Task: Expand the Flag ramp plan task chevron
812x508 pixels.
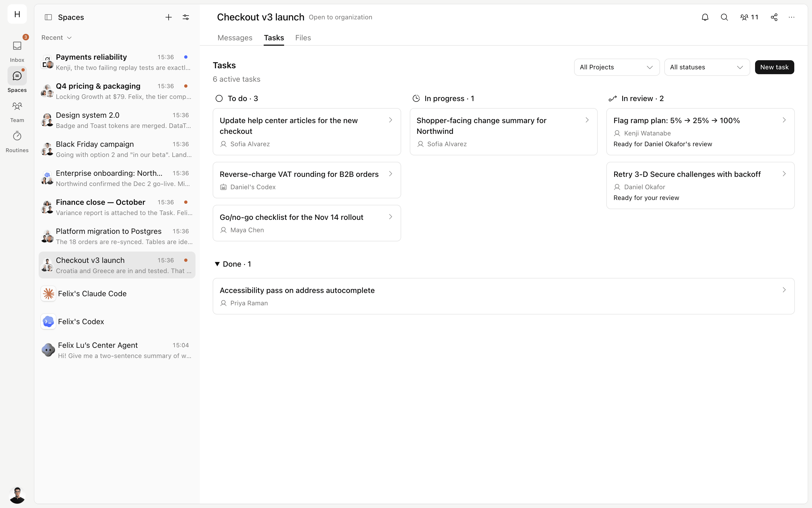Action: tap(784, 120)
